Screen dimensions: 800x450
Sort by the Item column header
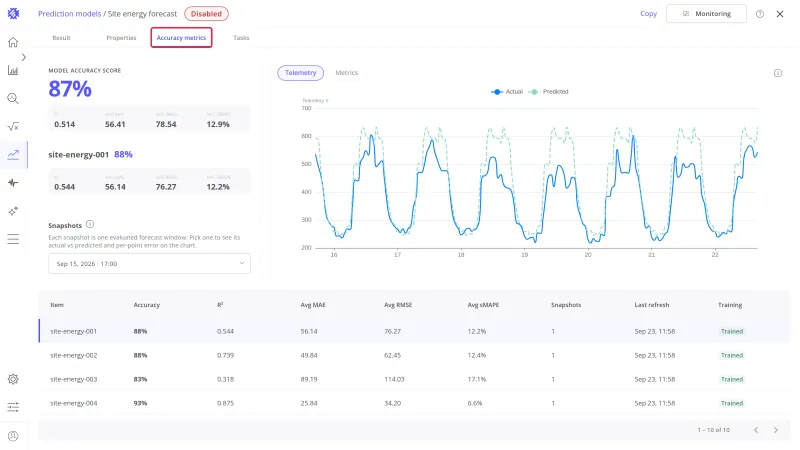tap(57, 305)
